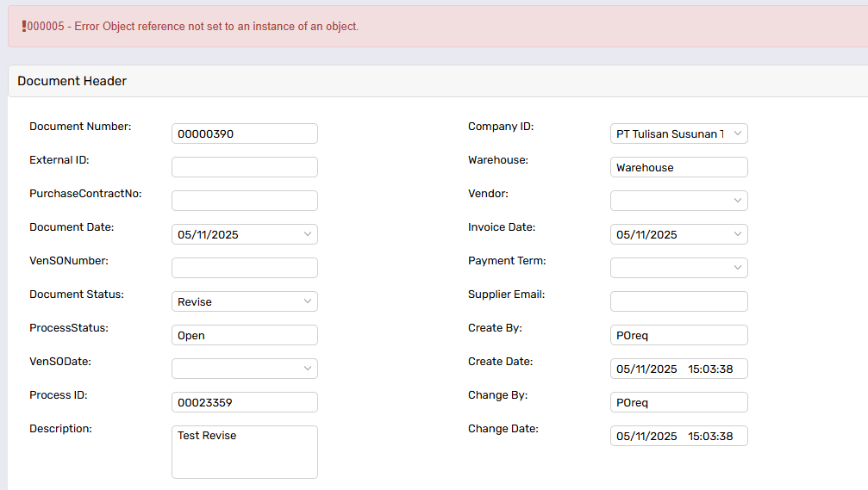868x490 pixels.
Task: Focus the PurchaseContractNo text box
Action: tap(245, 201)
